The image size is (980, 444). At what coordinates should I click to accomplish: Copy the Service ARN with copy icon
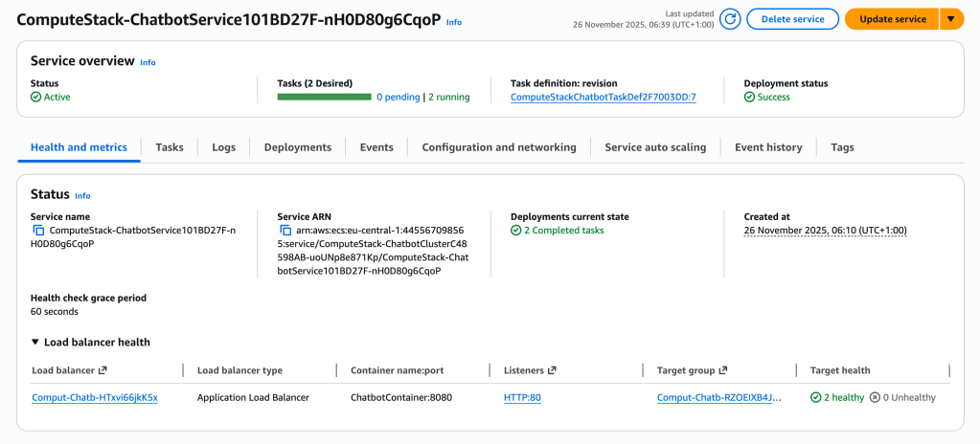(285, 231)
